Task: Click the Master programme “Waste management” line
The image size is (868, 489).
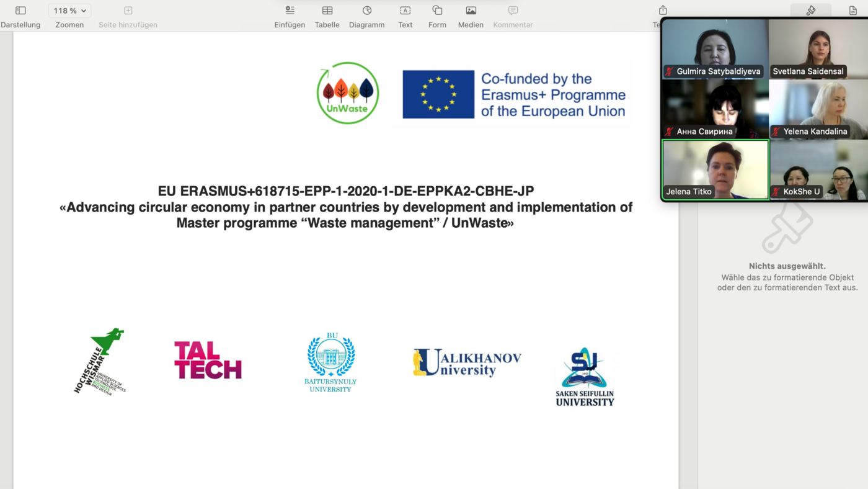Action: click(x=345, y=223)
